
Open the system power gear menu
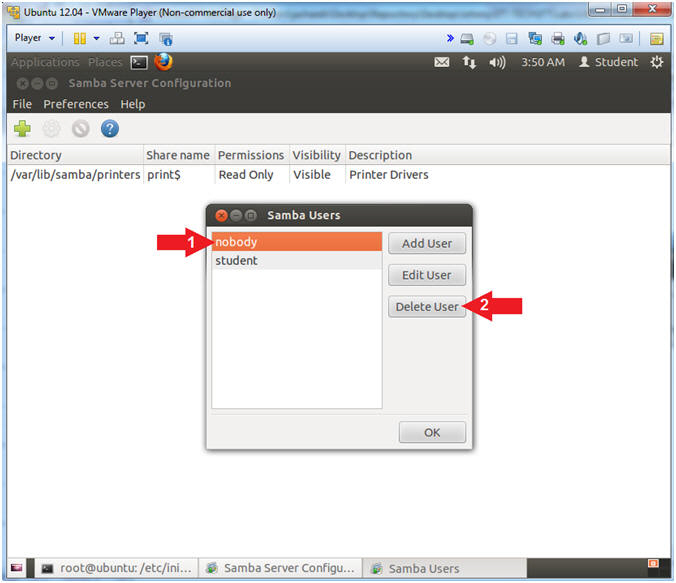click(657, 63)
